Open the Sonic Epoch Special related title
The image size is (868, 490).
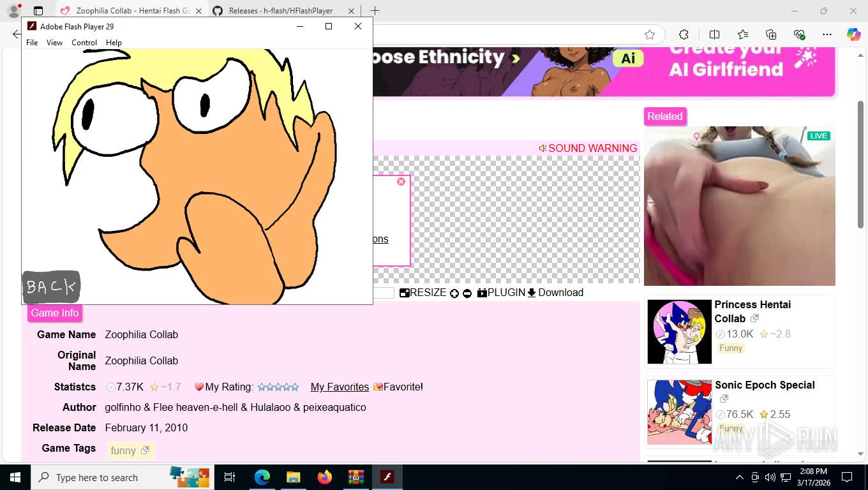[765, 385]
